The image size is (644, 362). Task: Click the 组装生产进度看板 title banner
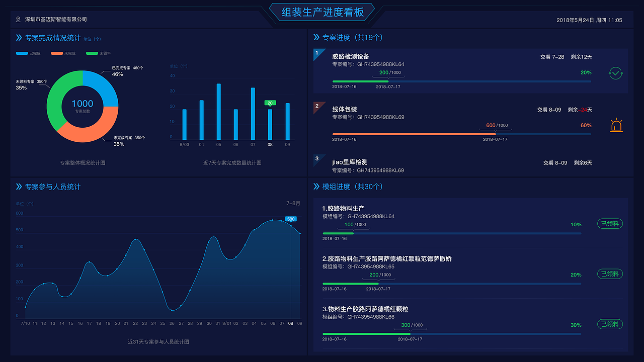pos(323,12)
